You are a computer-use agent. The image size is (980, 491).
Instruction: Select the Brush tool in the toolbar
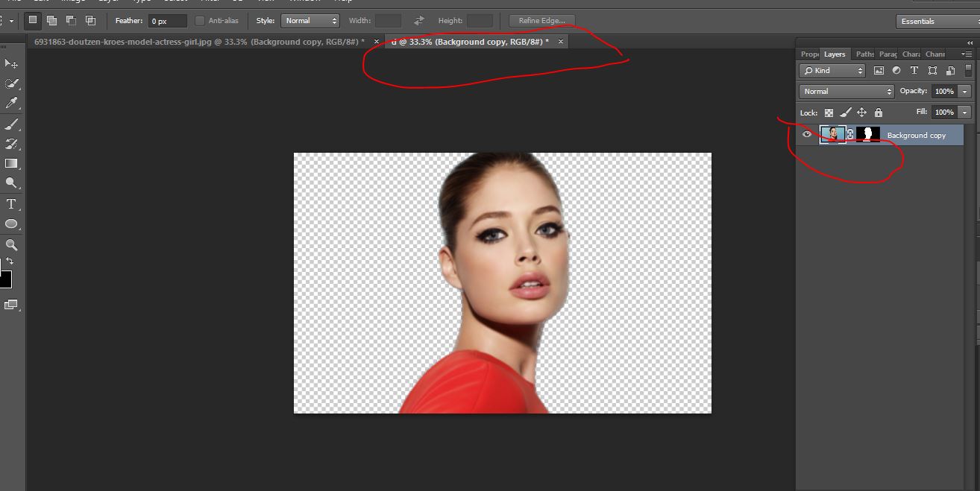[11, 123]
